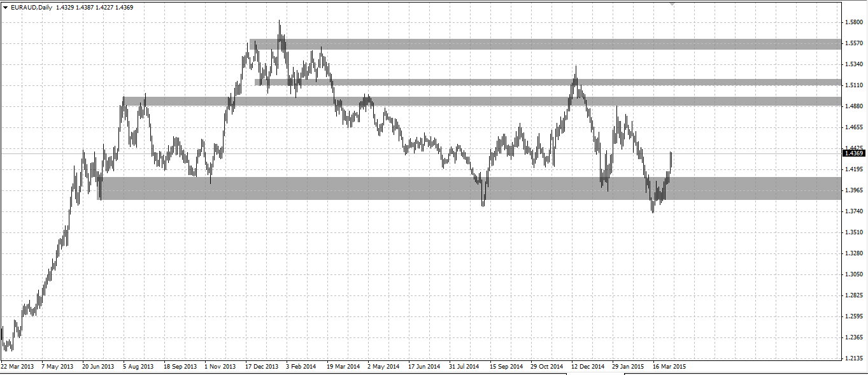
Task: Click the 1.5340 price scale label
Action: point(854,64)
